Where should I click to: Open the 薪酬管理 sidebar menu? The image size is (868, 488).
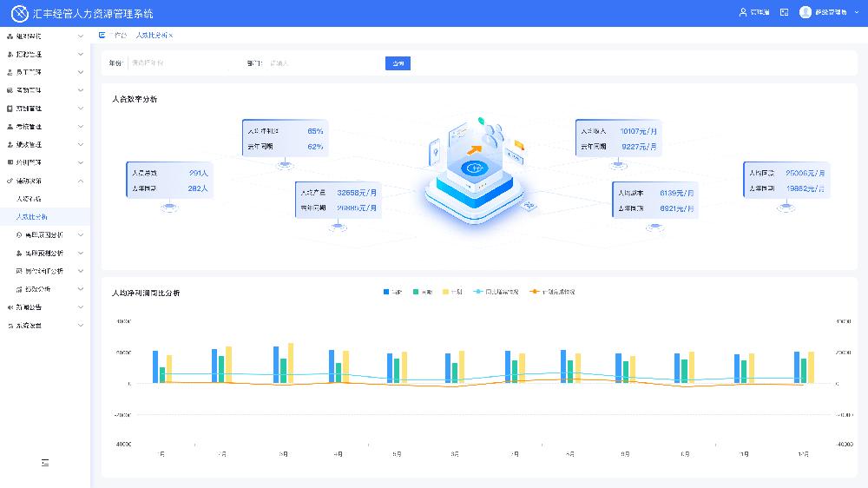[x=45, y=109]
